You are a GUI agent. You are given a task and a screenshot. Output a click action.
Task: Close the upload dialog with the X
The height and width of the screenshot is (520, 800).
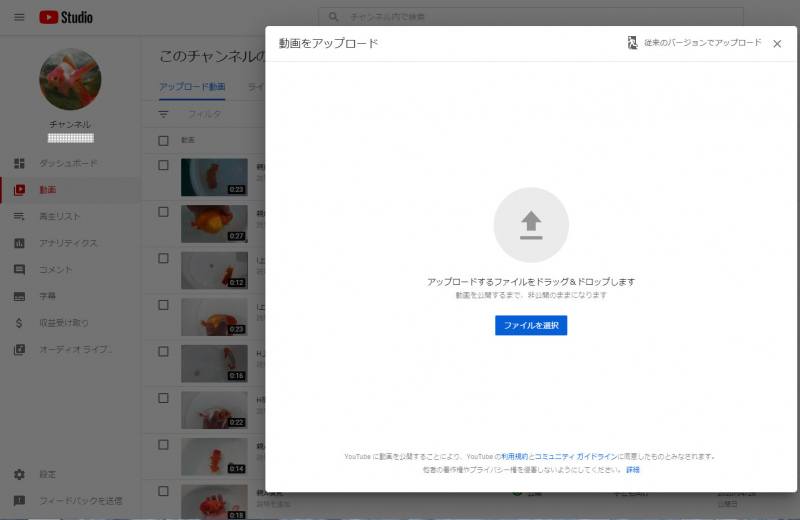tap(777, 44)
